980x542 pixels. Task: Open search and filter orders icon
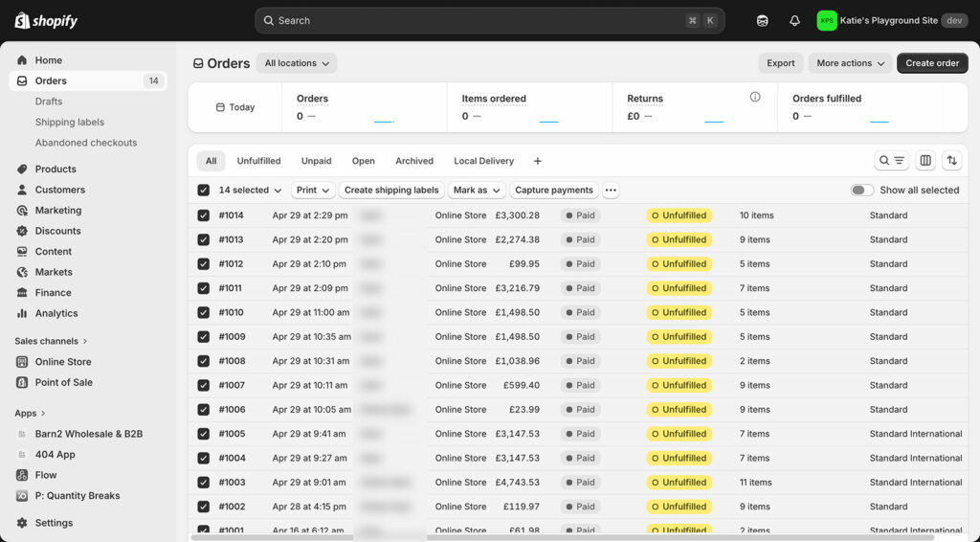pos(891,161)
